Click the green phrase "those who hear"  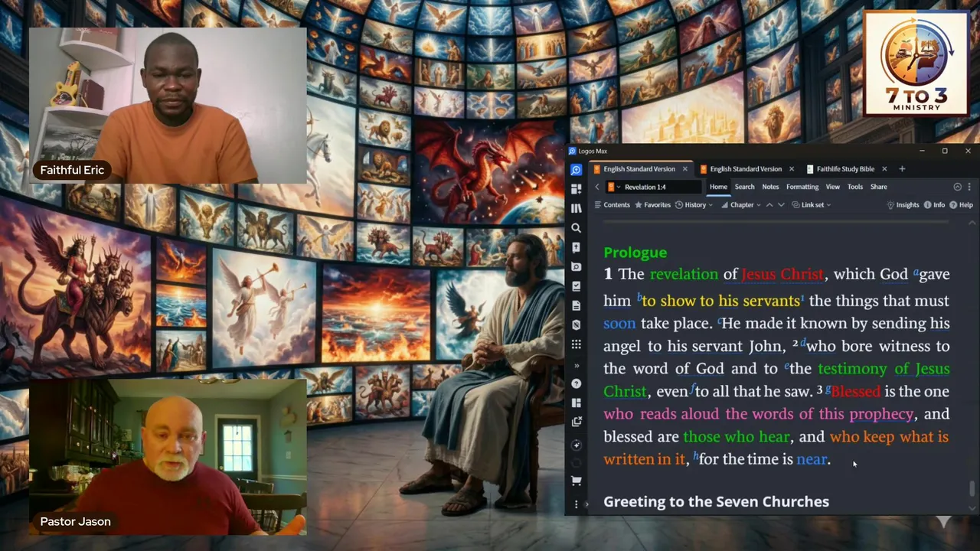point(736,437)
